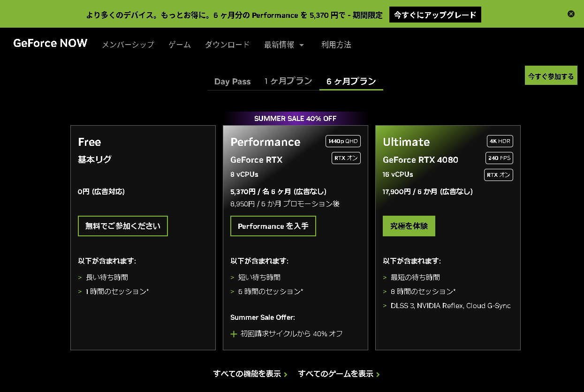Open the 1 ヶ月プラン tab
This screenshot has width=584, height=392.
pos(288,81)
